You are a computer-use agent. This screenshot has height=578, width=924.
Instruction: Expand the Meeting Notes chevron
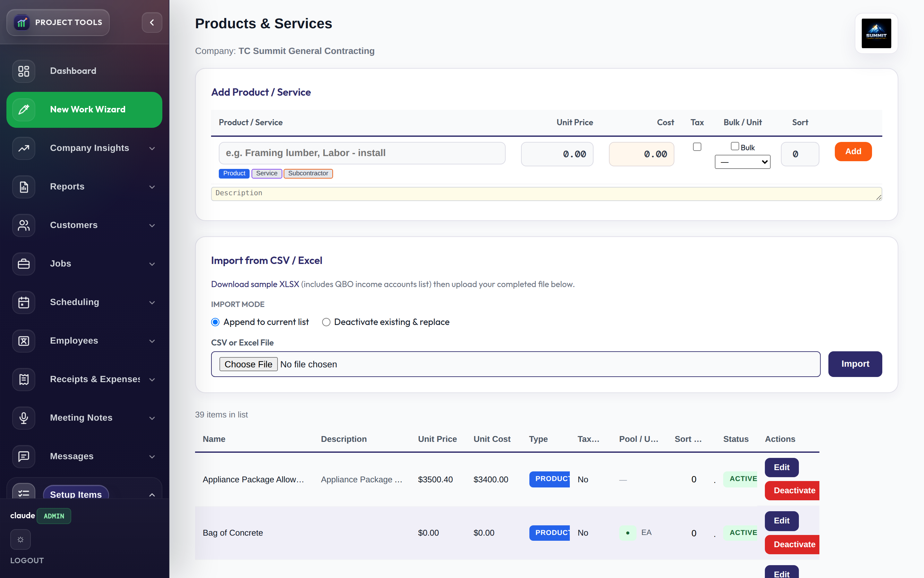pos(152,418)
